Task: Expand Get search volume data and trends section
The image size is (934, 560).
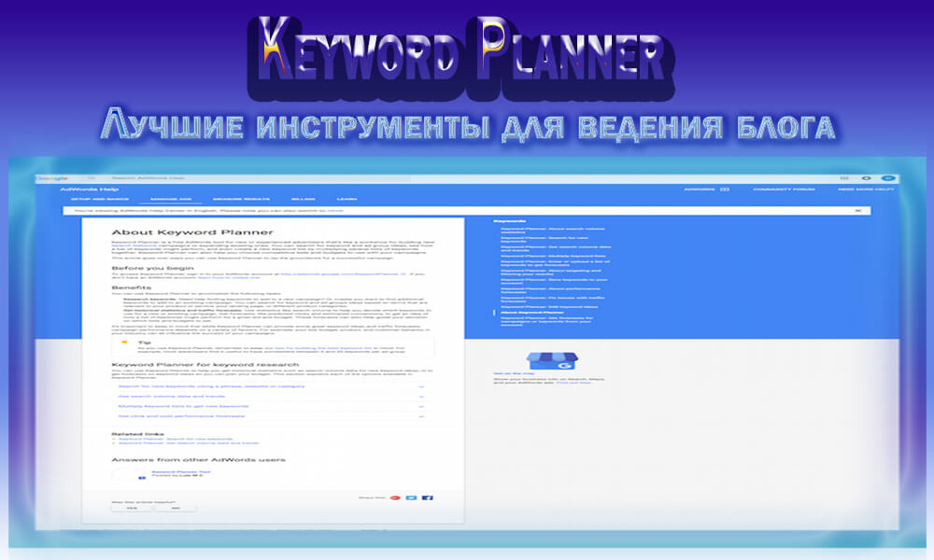Action: point(271,397)
